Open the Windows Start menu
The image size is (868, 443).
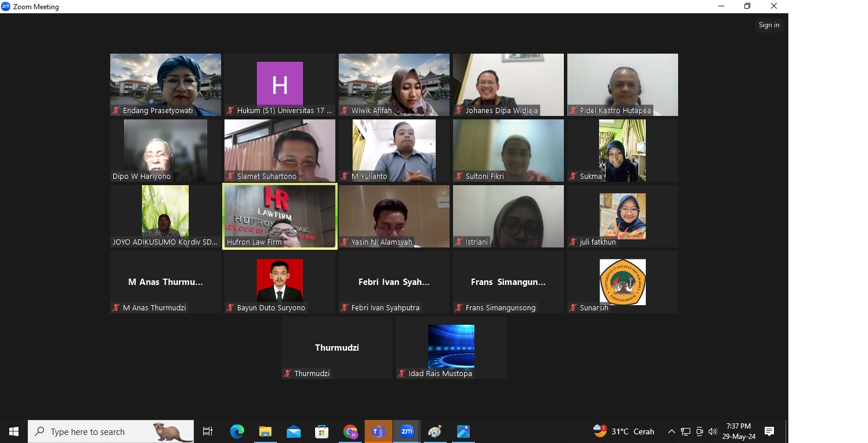[x=14, y=431]
